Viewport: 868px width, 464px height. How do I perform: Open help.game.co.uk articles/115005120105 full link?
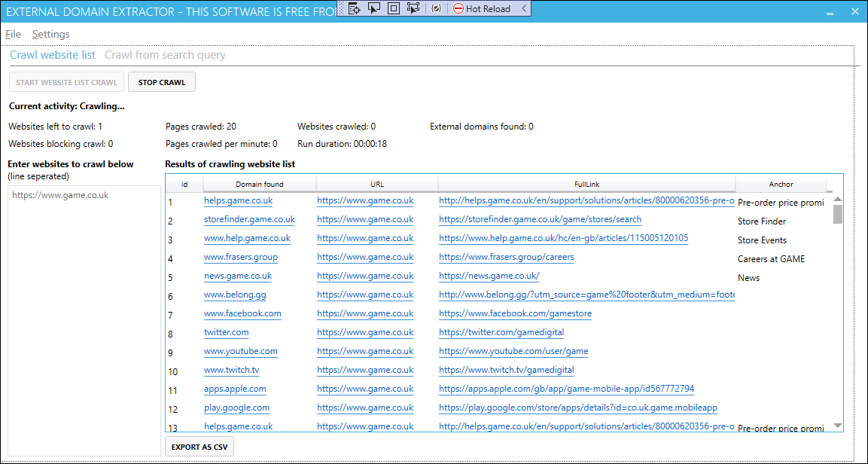click(x=564, y=238)
